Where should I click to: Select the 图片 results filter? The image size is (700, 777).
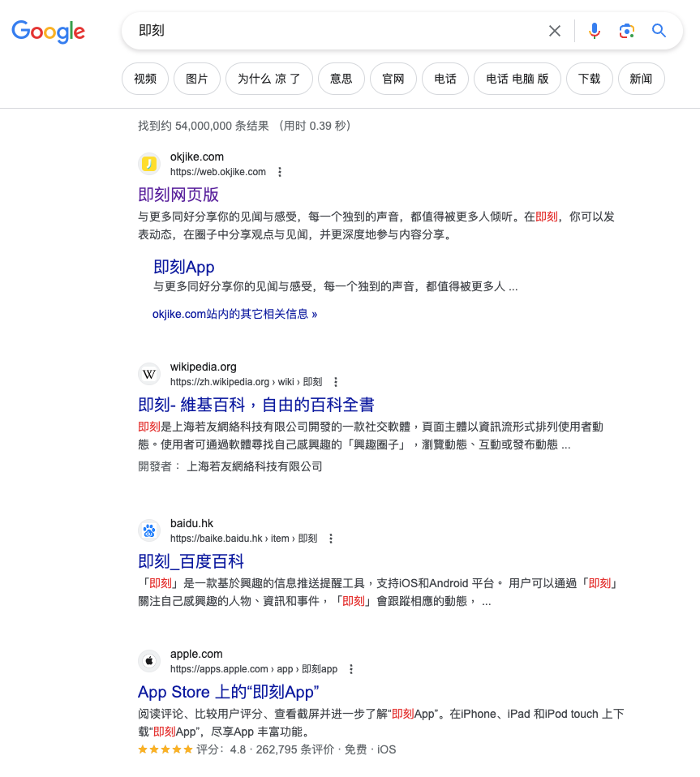(196, 79)
